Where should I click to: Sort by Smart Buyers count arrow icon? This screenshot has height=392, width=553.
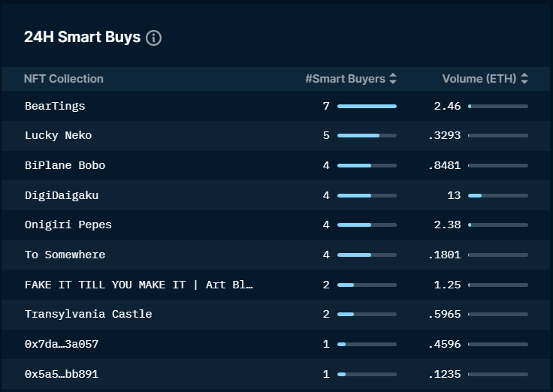(x=393, y=79)
